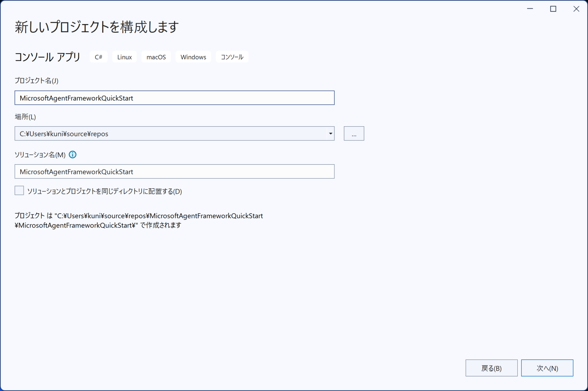Viewport: 588px width, 391px height.
Task: Click the Windows tag
Action: click(193, 57)
